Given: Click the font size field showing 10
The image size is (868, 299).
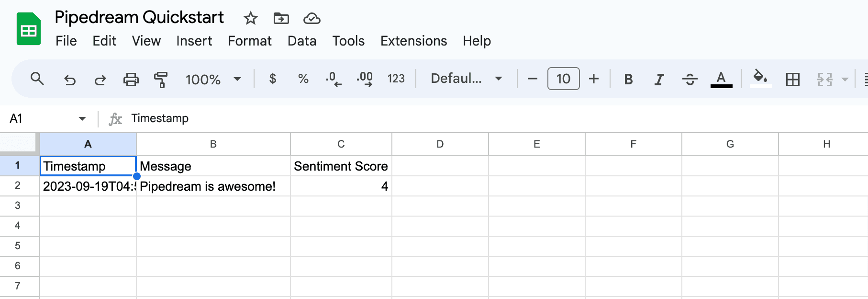Looking at the screenshot, I should pos(563,79).
